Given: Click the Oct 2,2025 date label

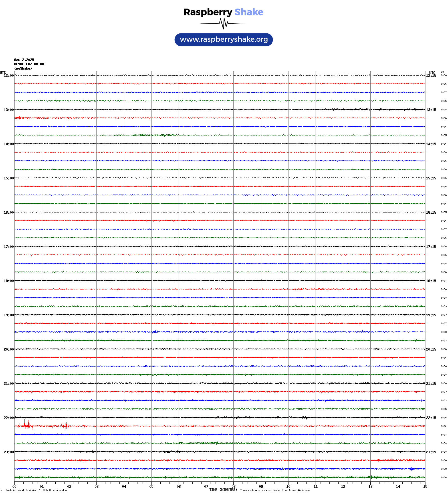Looking at the screenshot, I should coord(24,60).
